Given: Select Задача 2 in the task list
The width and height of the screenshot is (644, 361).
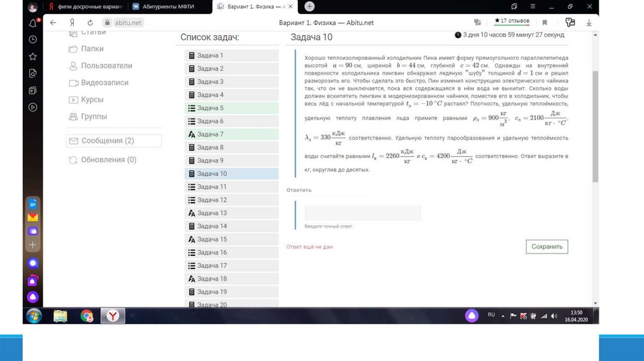Looking at the screenshot, I should (x=231, y=69).
